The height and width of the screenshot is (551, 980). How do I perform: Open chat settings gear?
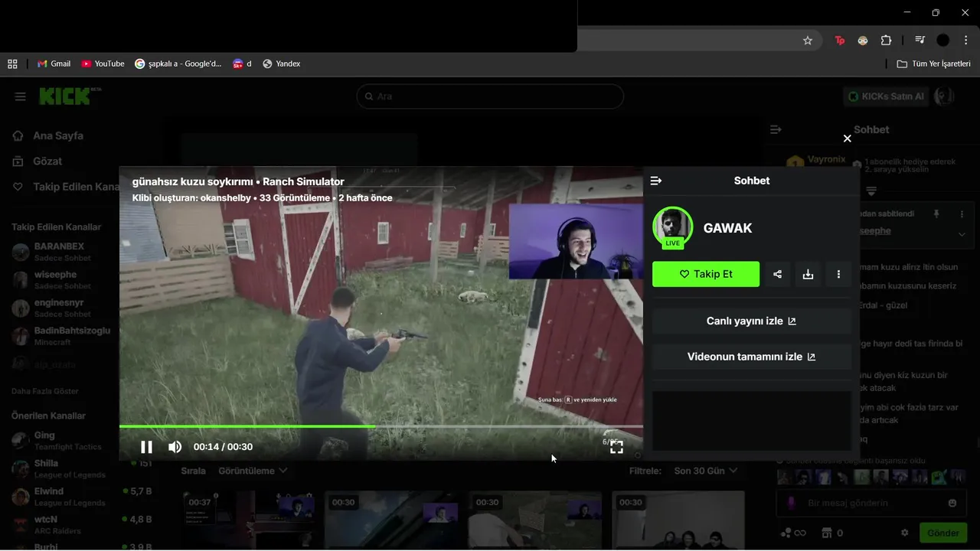904,533
